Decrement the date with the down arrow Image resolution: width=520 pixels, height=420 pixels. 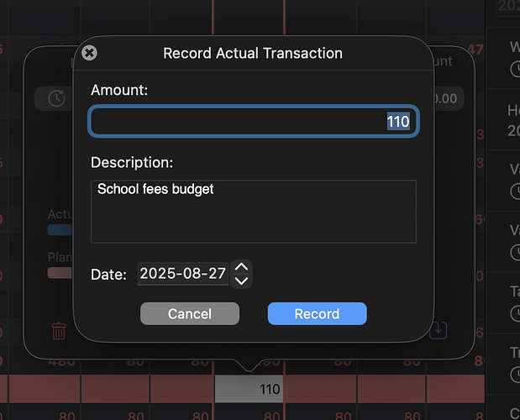pos(241,281)
